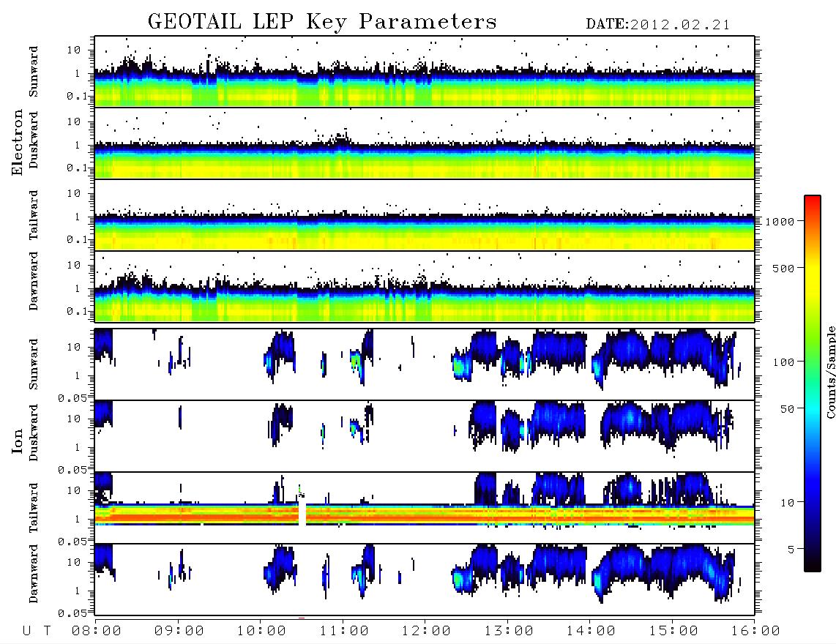Click the 11:00 time axis label
The image size is (836, 644).
[343, 632]
